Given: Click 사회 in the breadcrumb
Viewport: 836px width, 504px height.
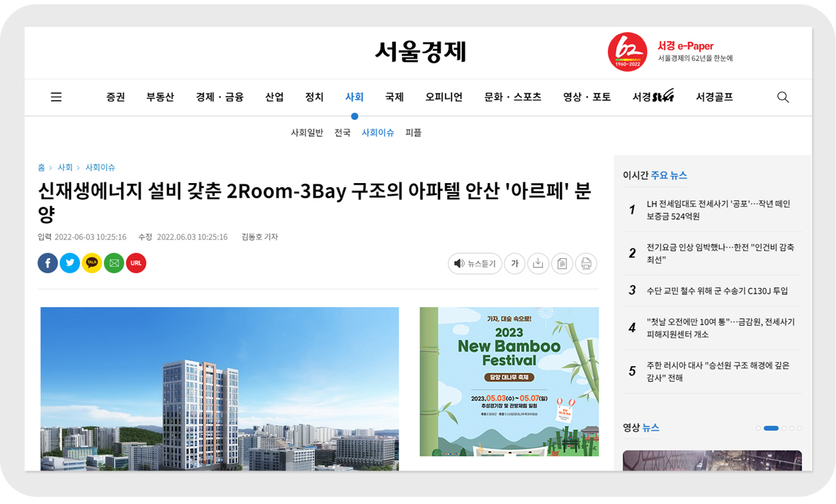Looking at the screenshot, I should 65,168.
